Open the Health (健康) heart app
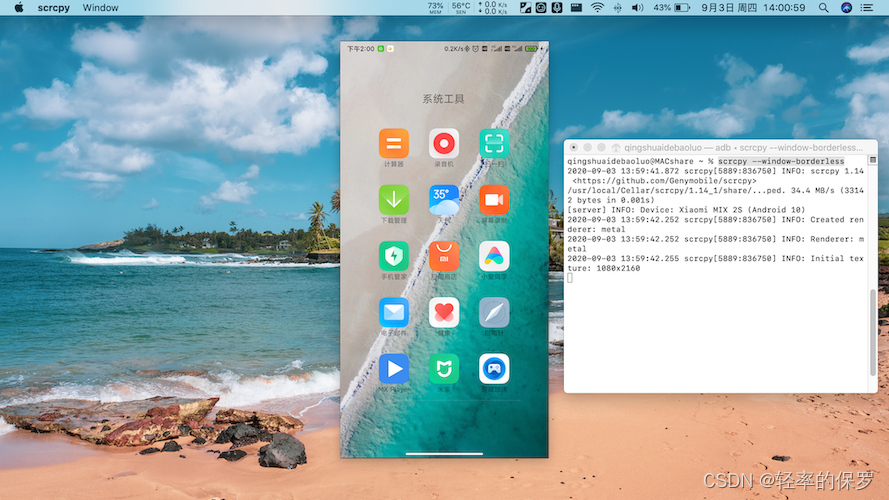 click(x=444, y=312)
